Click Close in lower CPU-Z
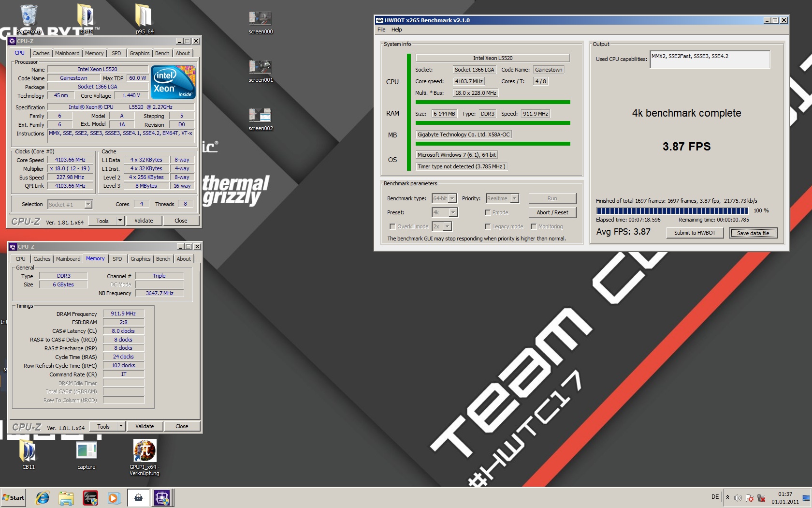 tap(182, 426)
